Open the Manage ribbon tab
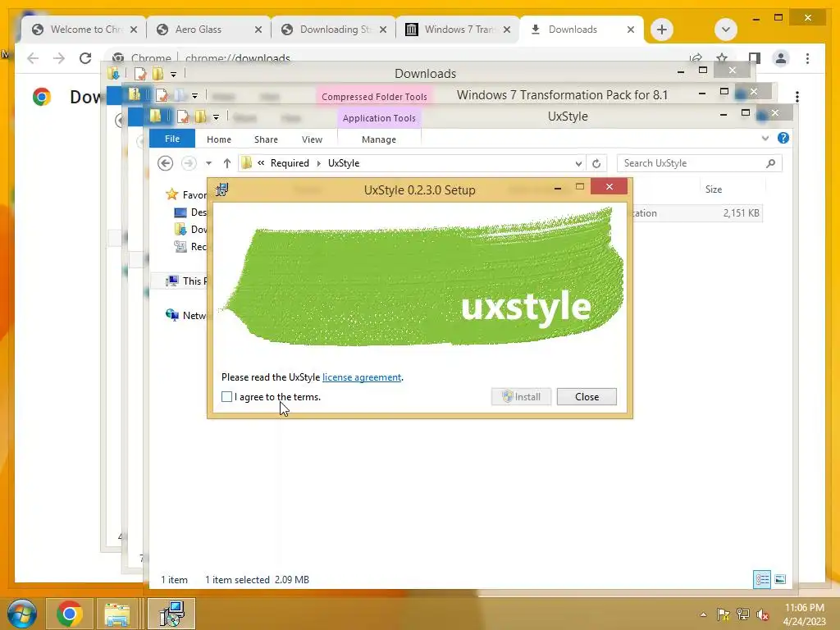 click(379, 139)
